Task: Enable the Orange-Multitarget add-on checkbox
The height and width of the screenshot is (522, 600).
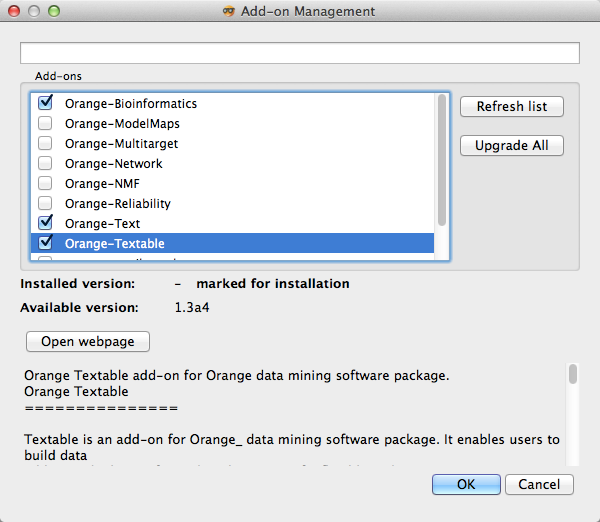Action: (x=45, y=143)
